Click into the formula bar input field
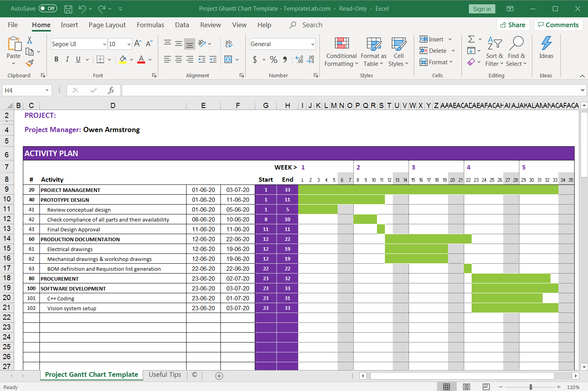588x391 pixels. (x=351, y=90)
